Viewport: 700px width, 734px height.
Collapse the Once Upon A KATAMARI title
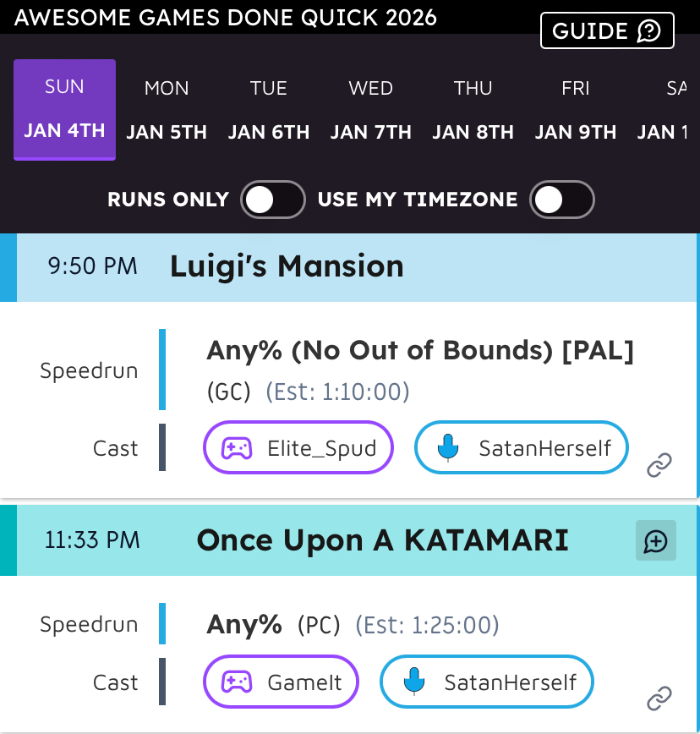coord(382,540)
